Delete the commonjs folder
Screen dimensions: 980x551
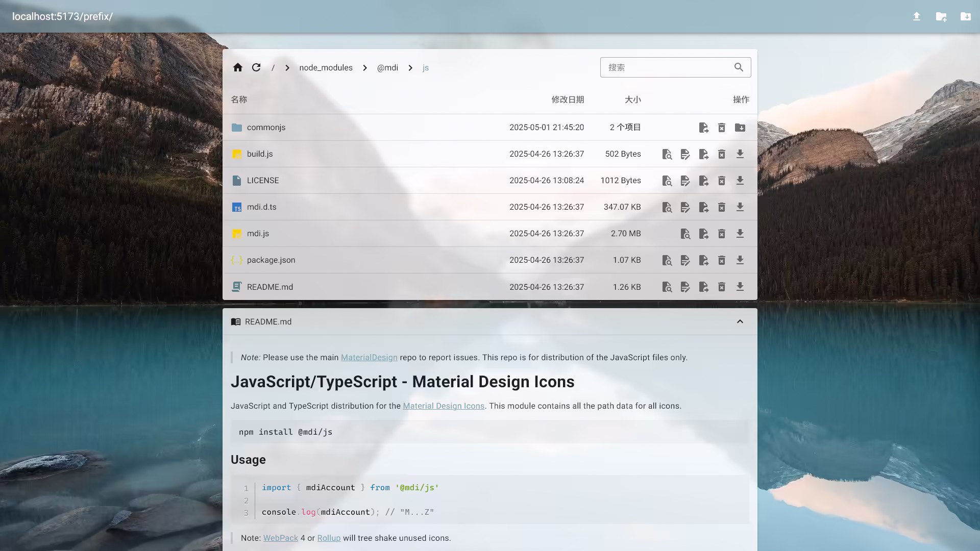pyautogui.click(x=722, y=128)
